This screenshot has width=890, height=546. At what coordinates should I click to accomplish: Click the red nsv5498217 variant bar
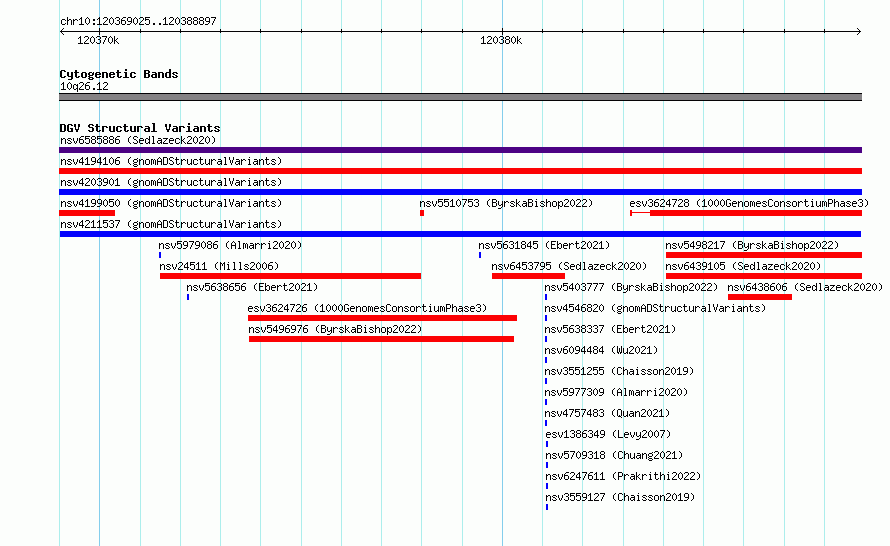coord(764,255)
